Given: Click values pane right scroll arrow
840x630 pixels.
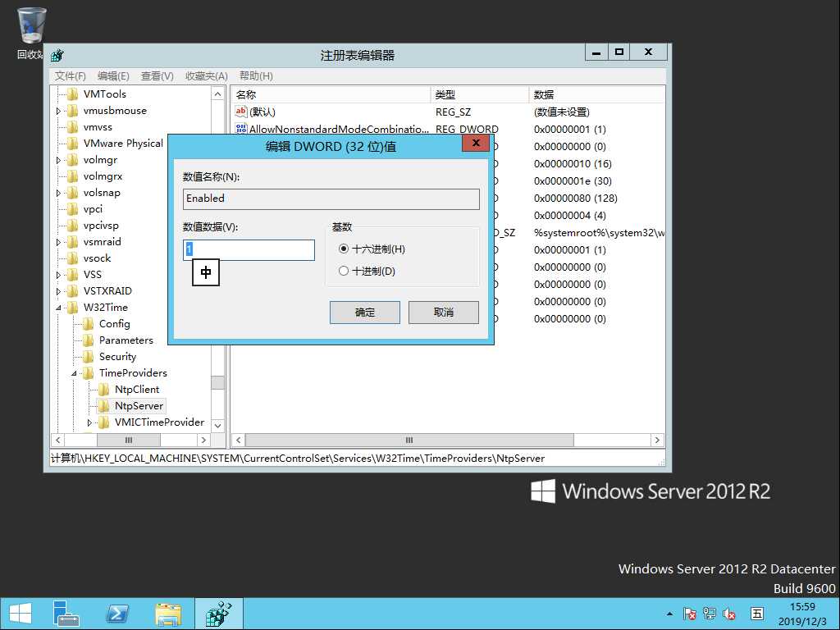Looking at the screenshot, I should (657, 440).
